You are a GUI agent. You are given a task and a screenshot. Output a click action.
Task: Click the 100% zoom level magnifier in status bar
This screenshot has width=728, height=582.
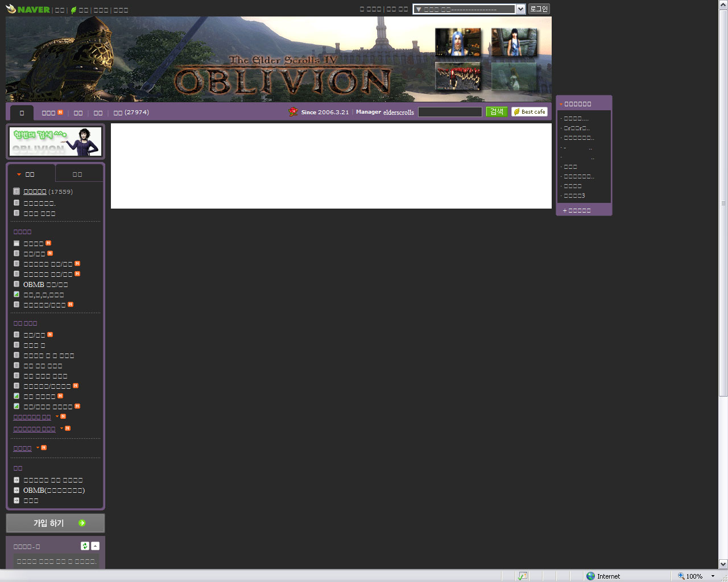pos(681,576)
